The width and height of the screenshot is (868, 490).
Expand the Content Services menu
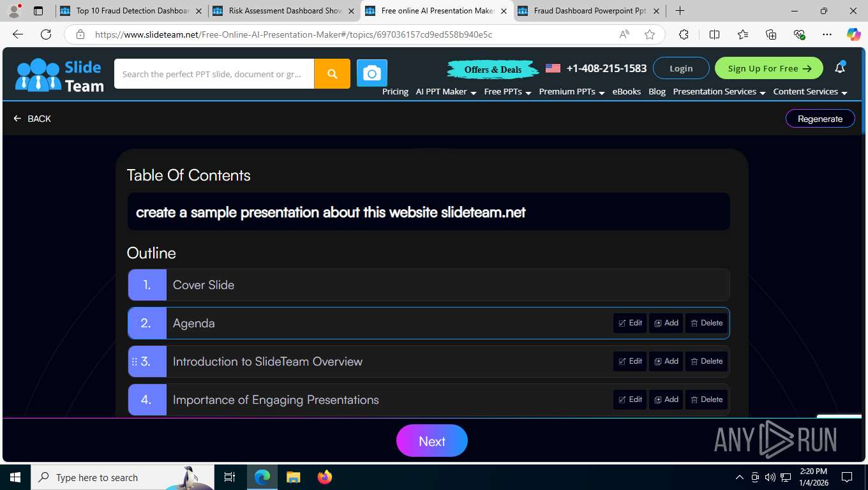tap(810, 92)
